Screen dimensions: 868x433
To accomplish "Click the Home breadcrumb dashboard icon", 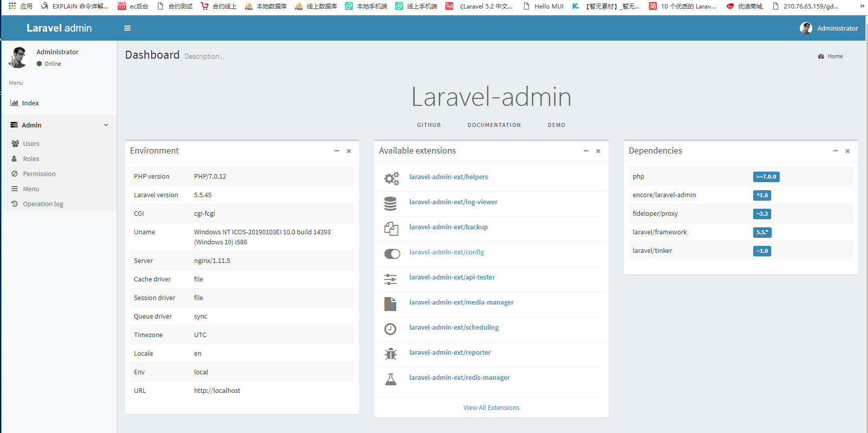I will click(821, 56).
